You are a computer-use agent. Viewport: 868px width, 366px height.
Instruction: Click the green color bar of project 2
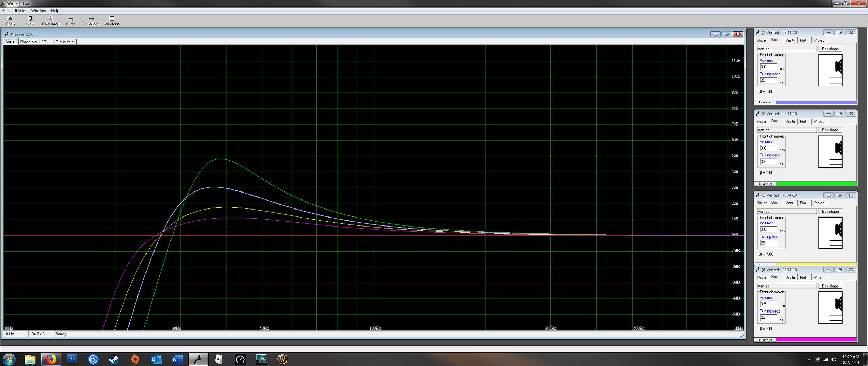pos(816,184)
